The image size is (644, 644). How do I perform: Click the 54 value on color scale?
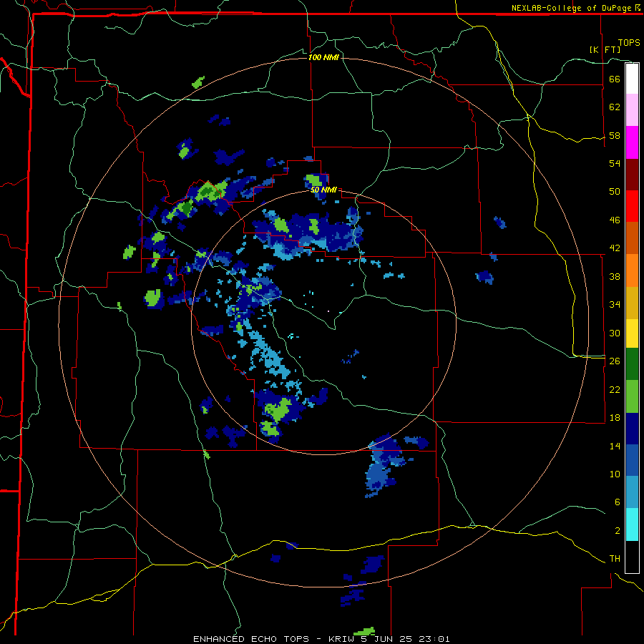[x=615, y=163]
